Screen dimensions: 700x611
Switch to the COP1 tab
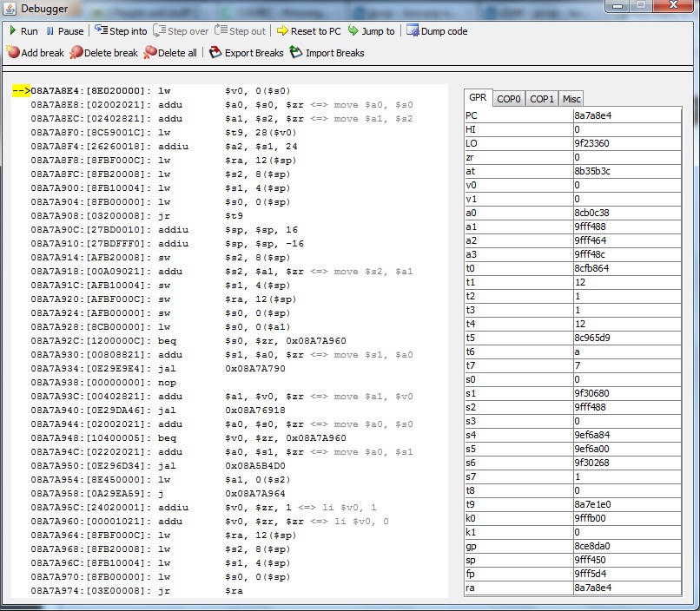pos(542,99)
